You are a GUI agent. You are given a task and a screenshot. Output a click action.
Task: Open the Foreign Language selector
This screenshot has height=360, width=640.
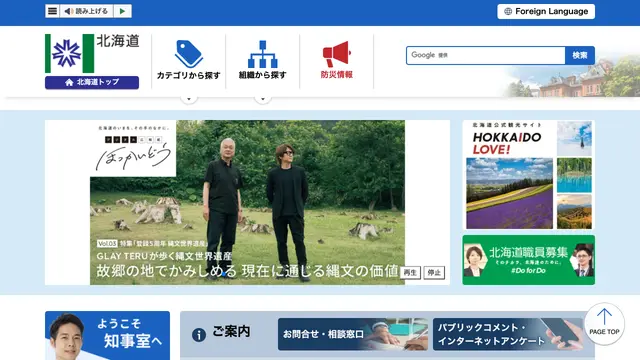(x=546, y=11)
